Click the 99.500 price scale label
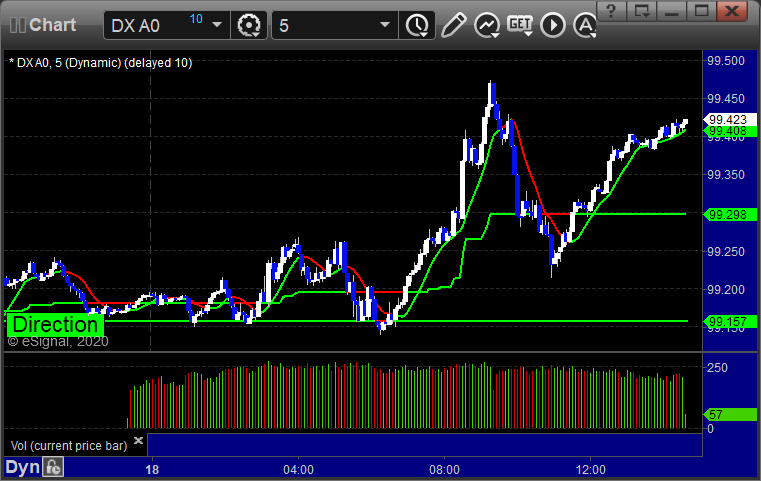 click(726, 61)
